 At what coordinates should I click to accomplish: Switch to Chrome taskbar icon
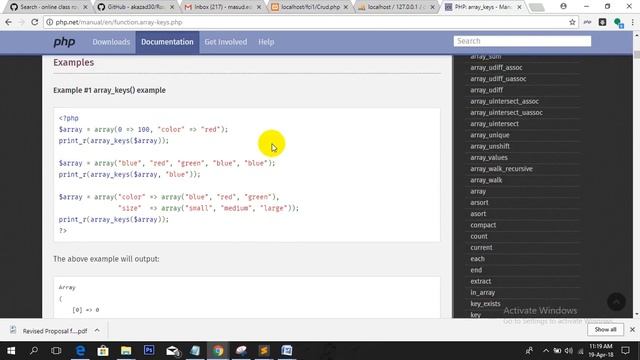point(218,351)
